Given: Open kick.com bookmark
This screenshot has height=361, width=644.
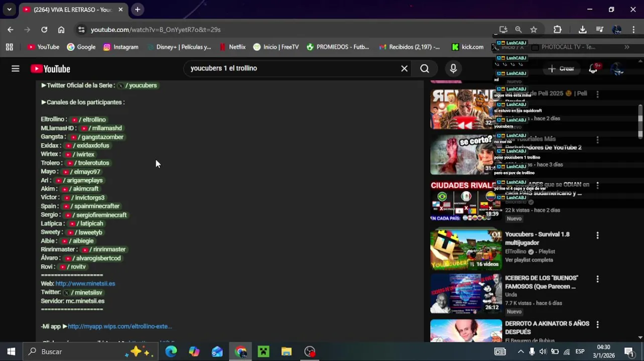Looking at the screenshot, I should [x=467, y=47].
